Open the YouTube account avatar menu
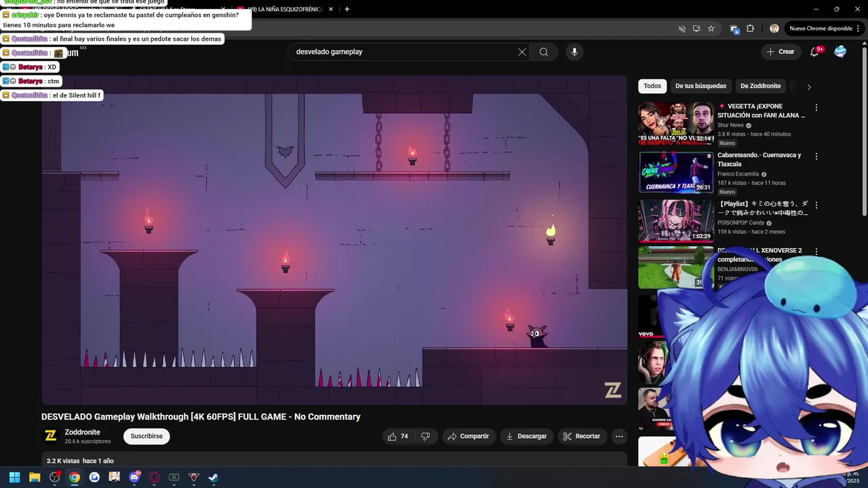Image resolution: width=868 pixels, height=488 pixels. pyautogui.click(x=840, y=52)
